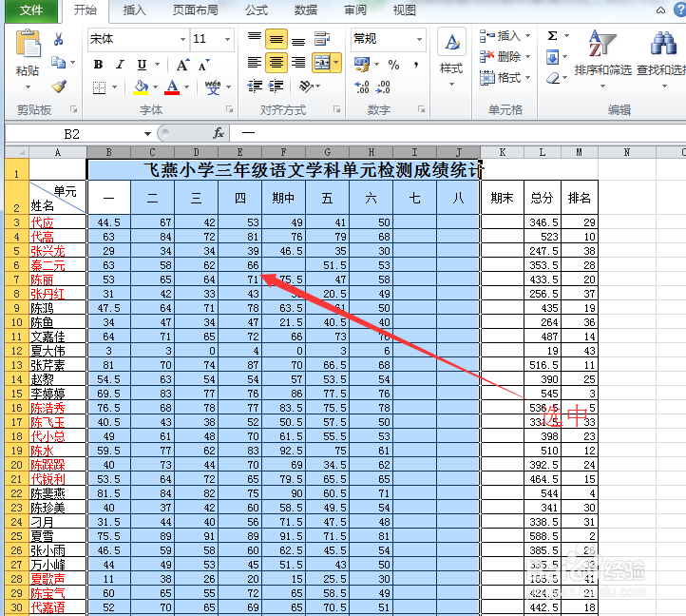Viewport: 686px width, 616px height.
Task: Open Font dialog launcher in 字体 group
Action: tap(229, 109)
